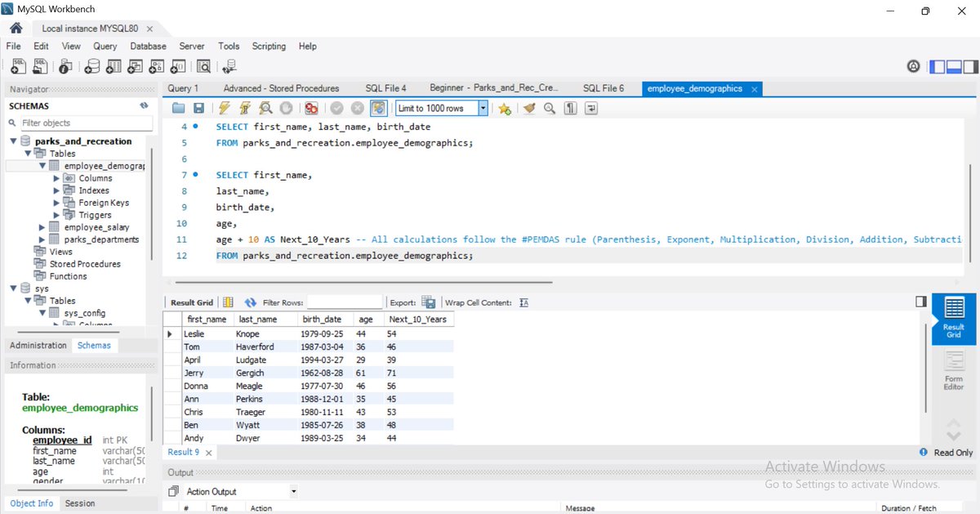Image resolution: width=980 pixels, height=514 pixels.
Task: Toggle stop-on-error for script execution
Action: coord(310,107)
